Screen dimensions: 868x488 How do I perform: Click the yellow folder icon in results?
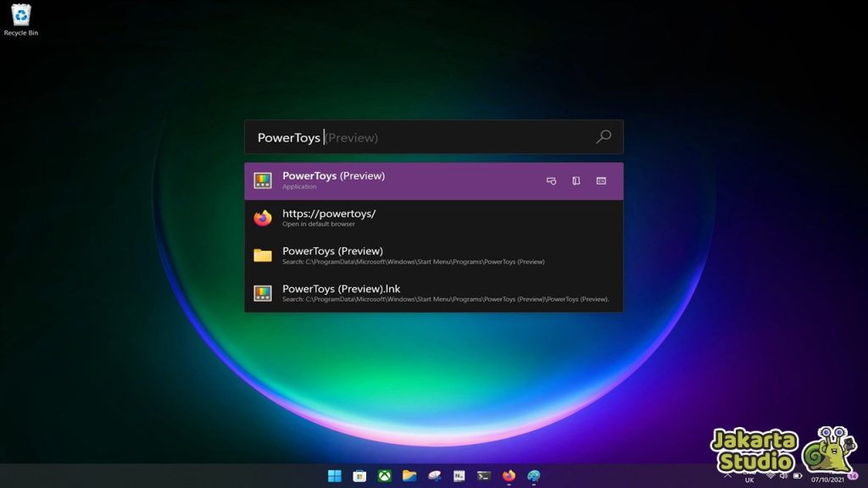(x=263, y=255)
